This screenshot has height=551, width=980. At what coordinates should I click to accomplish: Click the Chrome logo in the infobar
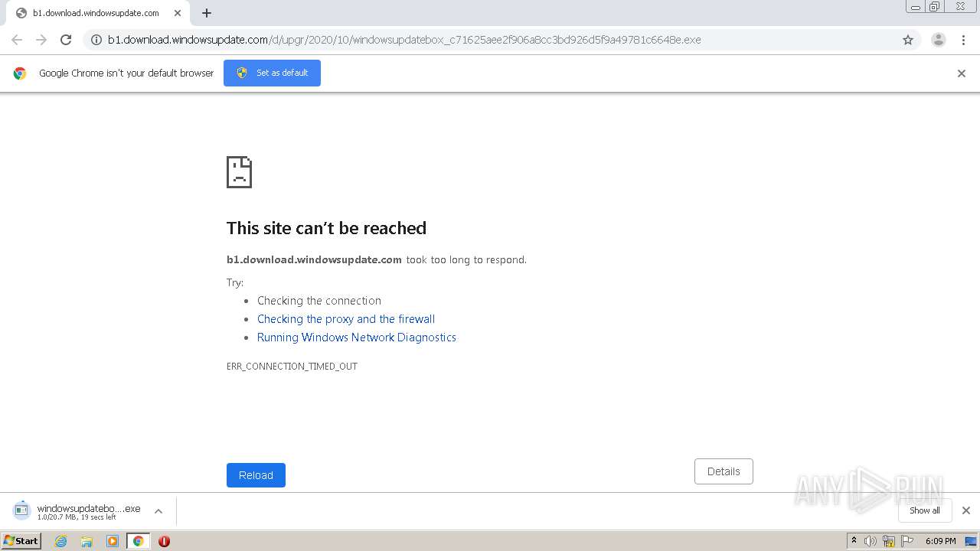pyautogui.click(x=20, y=73)
